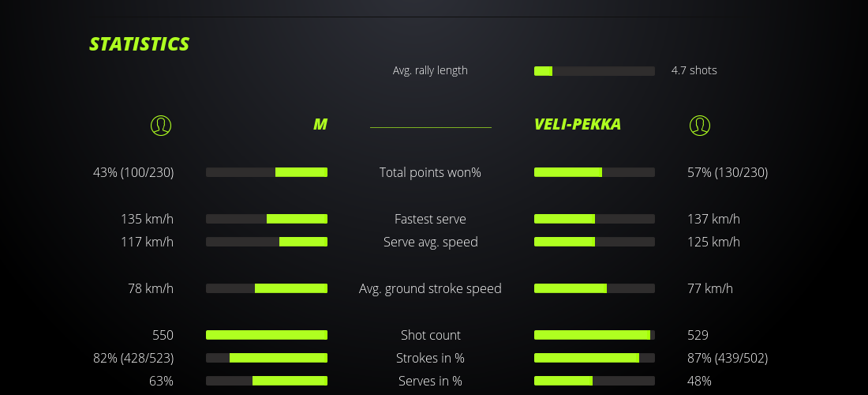Click Veli-Pekka's Serve avg. speed bar

(x=594, y=242)
